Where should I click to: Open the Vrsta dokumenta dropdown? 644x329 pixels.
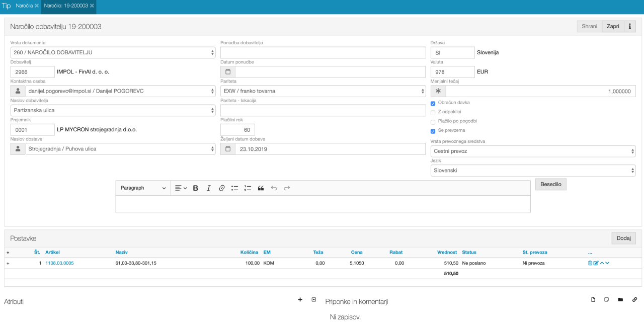tap(113, 52)
